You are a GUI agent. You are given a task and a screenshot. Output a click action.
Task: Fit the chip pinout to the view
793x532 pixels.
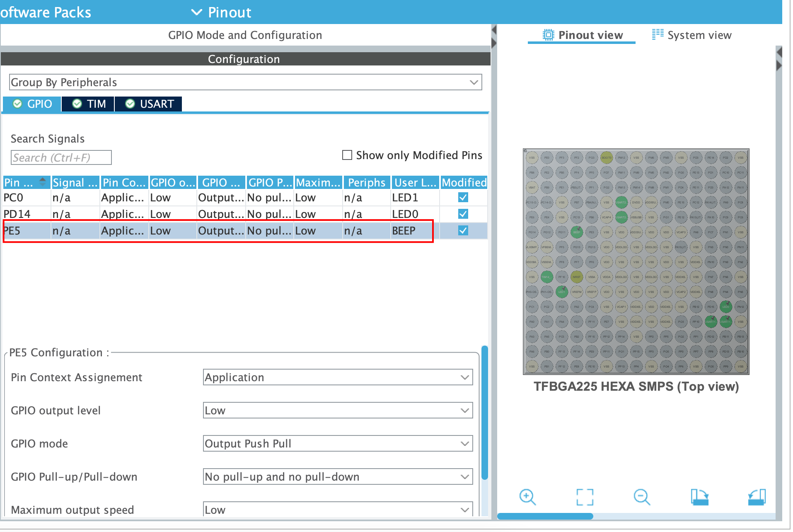coord(585,497)
